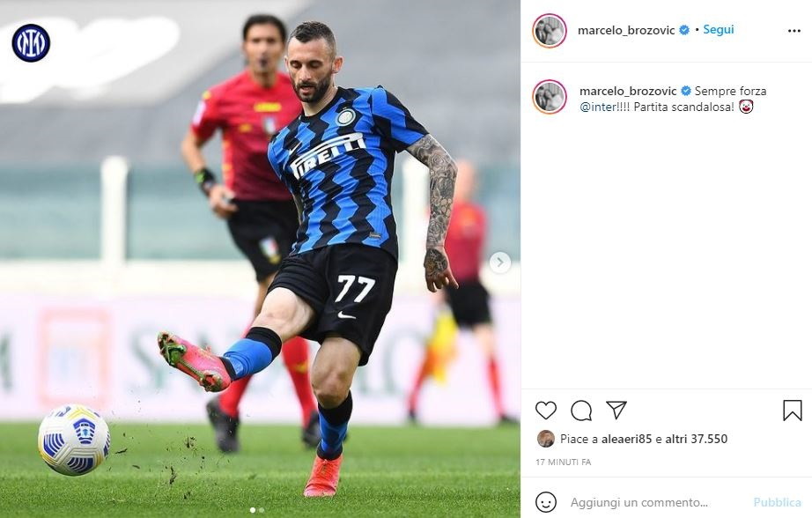Open the three-dot more options menu
The height and width of the screenshot is (518, 812).
pyautogui.click(x=794, y=31)
